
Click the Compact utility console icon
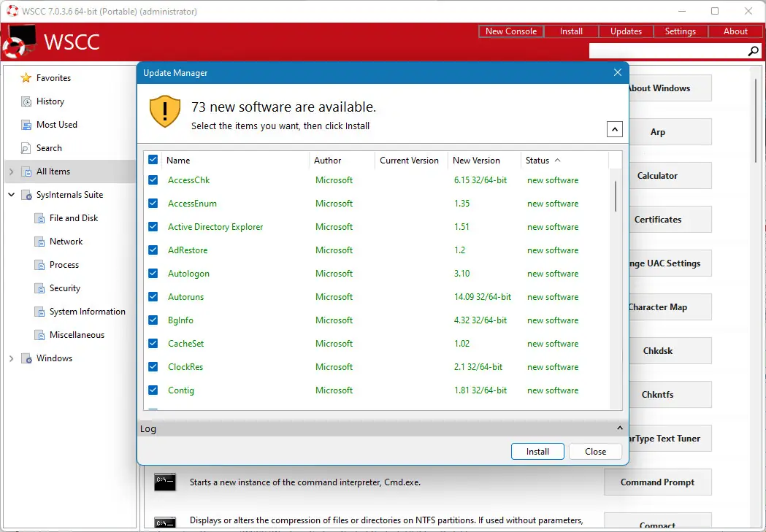click(x=164, y=523)
